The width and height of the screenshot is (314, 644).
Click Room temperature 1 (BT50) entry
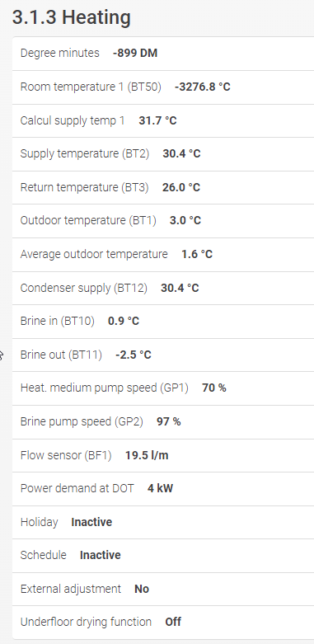(x=163, y=87)
